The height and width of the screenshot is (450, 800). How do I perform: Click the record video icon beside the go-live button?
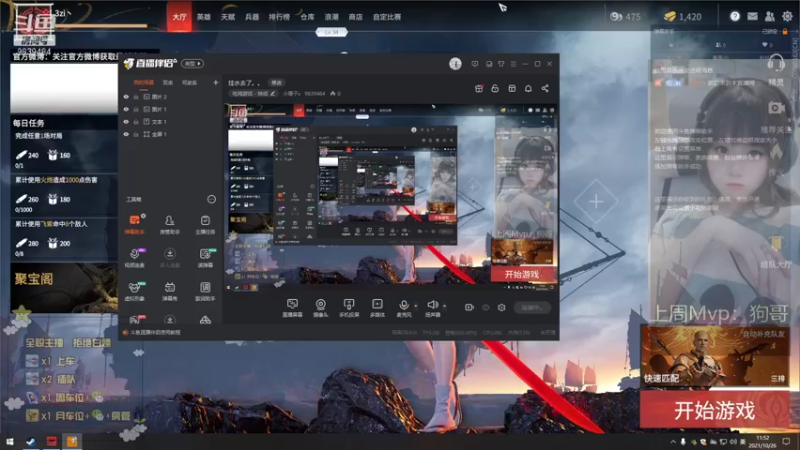(469, 307)
